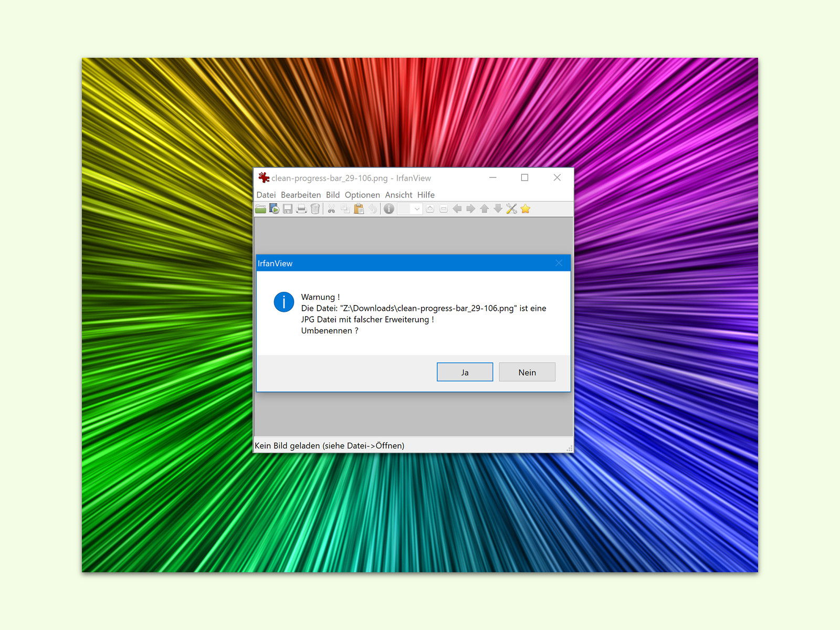This screenshot has width=840, height=630.
Task: Click the 'Umbenennen ?' text in dialog
Action: [330, 331]
